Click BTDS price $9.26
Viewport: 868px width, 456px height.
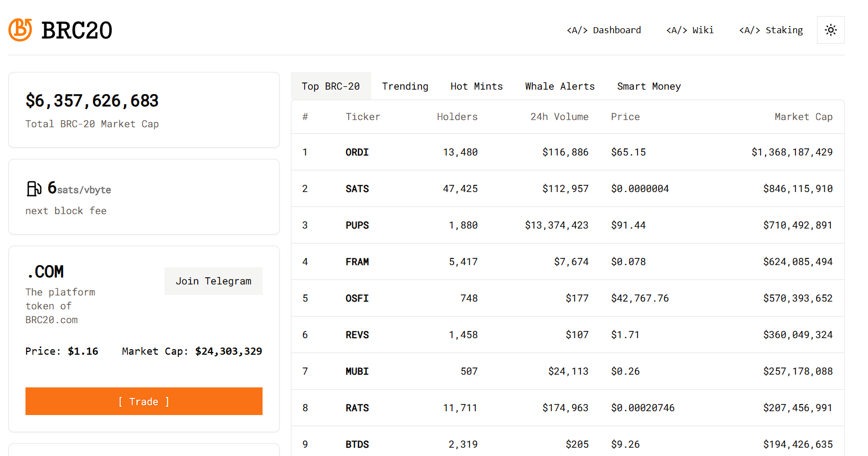click(x=625, y=444)
